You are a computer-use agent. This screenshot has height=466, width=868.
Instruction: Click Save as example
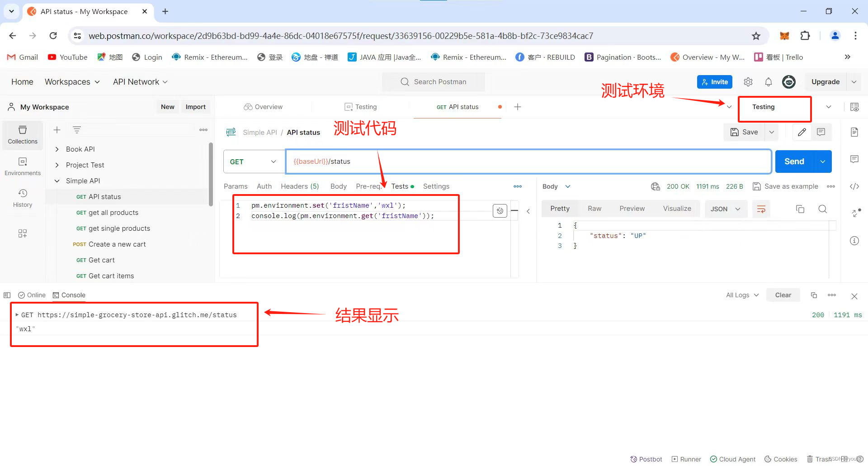786,186
